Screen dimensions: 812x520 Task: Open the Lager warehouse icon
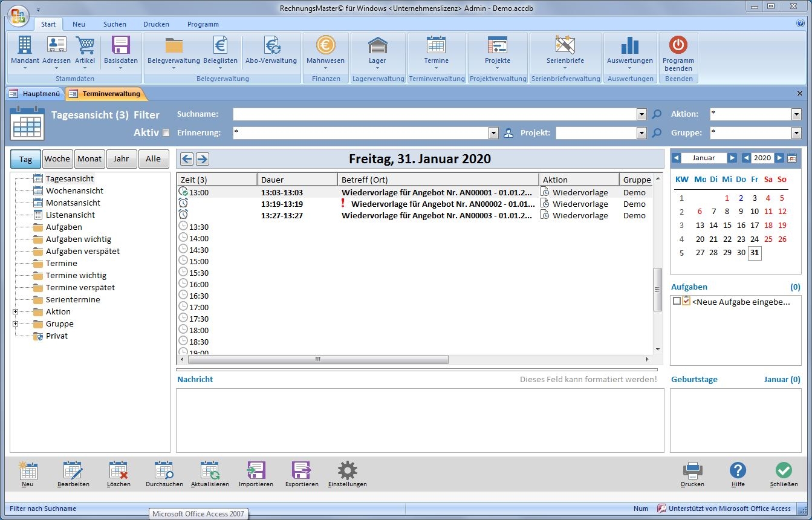pos(377,45)
